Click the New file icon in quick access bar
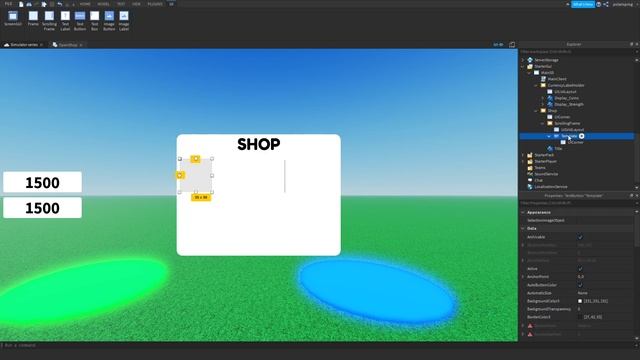 tap(21, 4)
